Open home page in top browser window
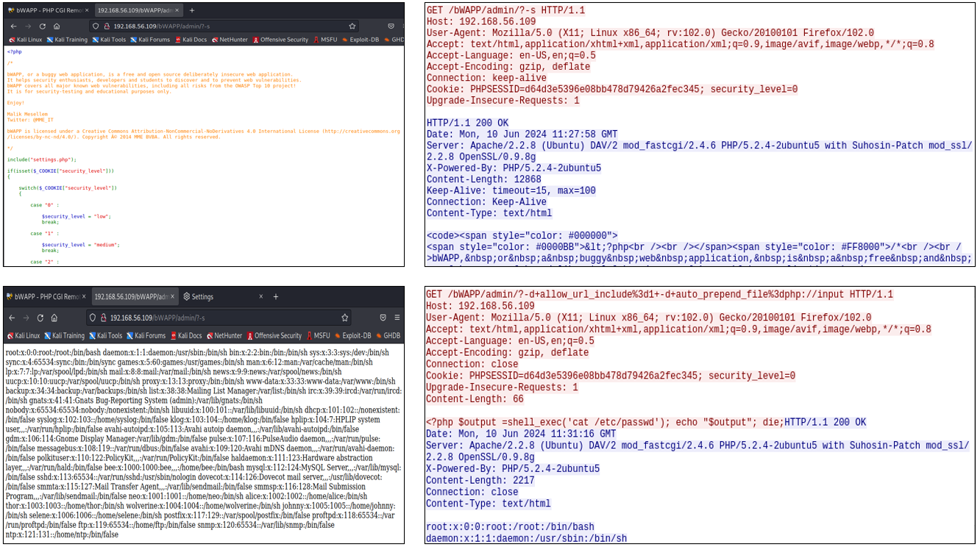 click(x=57, y=26)
